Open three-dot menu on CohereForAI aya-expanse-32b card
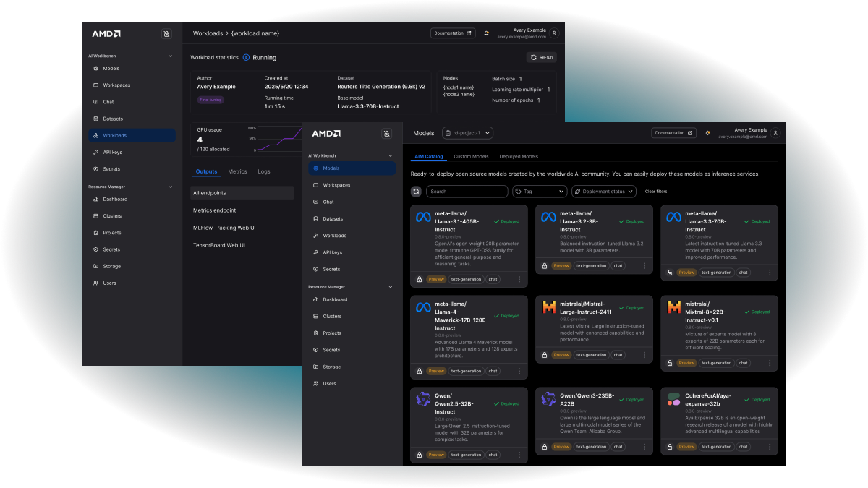The width and height of the screenshot is (868, 488). point(770,447)
